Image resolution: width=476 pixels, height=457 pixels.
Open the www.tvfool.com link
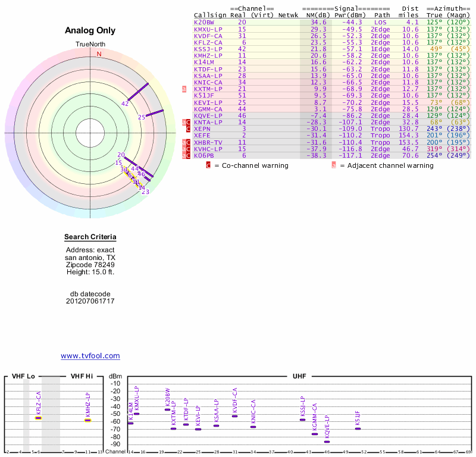(x=90, y=356)
